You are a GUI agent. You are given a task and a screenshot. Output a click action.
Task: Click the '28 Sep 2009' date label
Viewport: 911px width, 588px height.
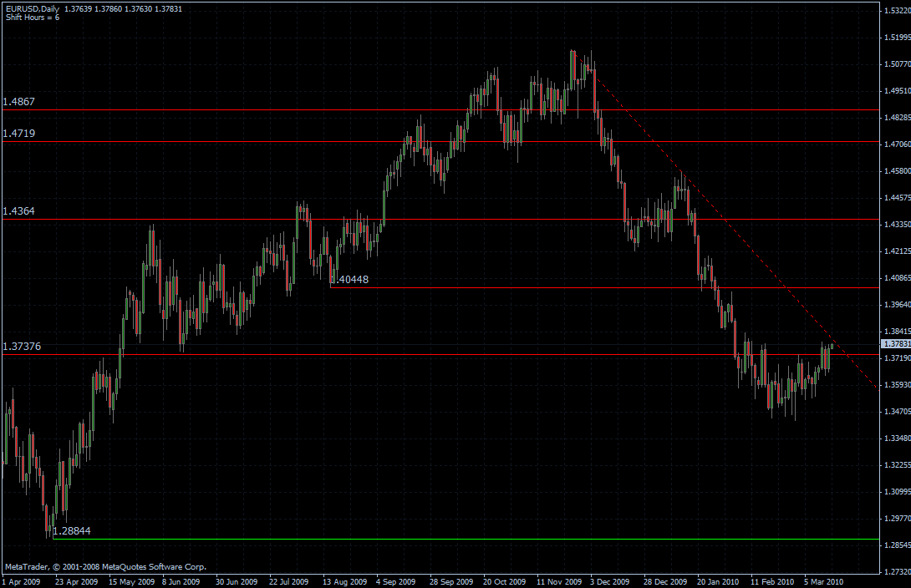pos(451,581)
